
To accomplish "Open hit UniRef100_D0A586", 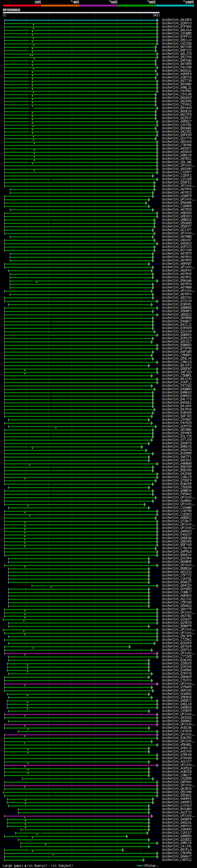I will (177, 670).
